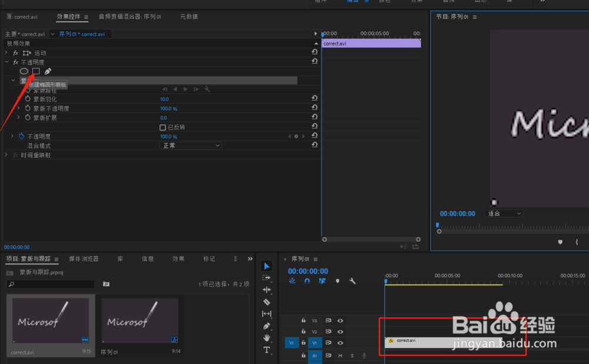Hide track V3 output (eye)

[x=340, y=321]
